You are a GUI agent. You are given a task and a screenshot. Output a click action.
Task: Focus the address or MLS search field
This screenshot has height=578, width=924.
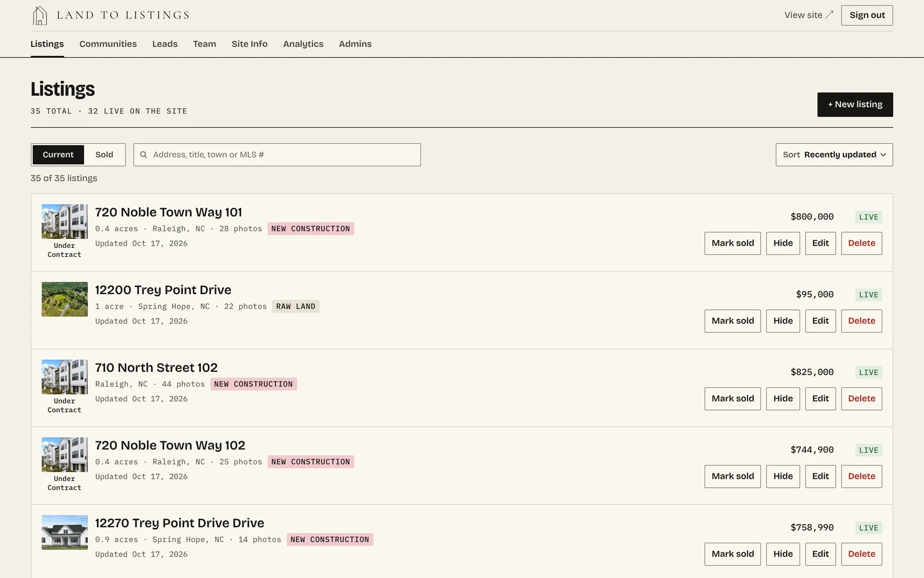(x=277, y=155)
